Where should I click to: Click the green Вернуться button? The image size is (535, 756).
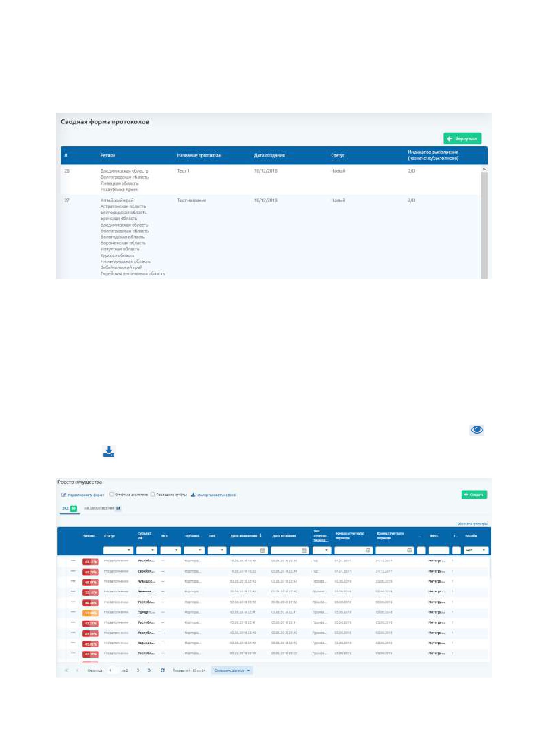click(x=462, y=139)
